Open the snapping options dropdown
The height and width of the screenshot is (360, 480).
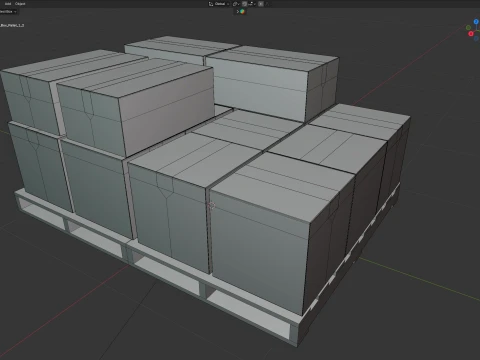(252, 4)
